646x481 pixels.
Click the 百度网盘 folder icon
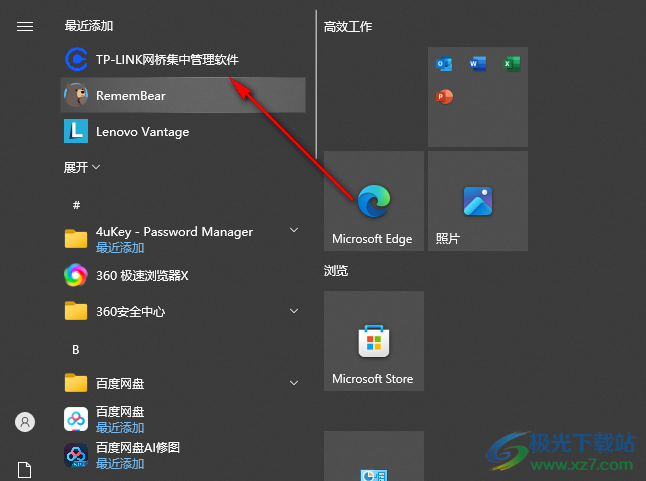[76, 383]
